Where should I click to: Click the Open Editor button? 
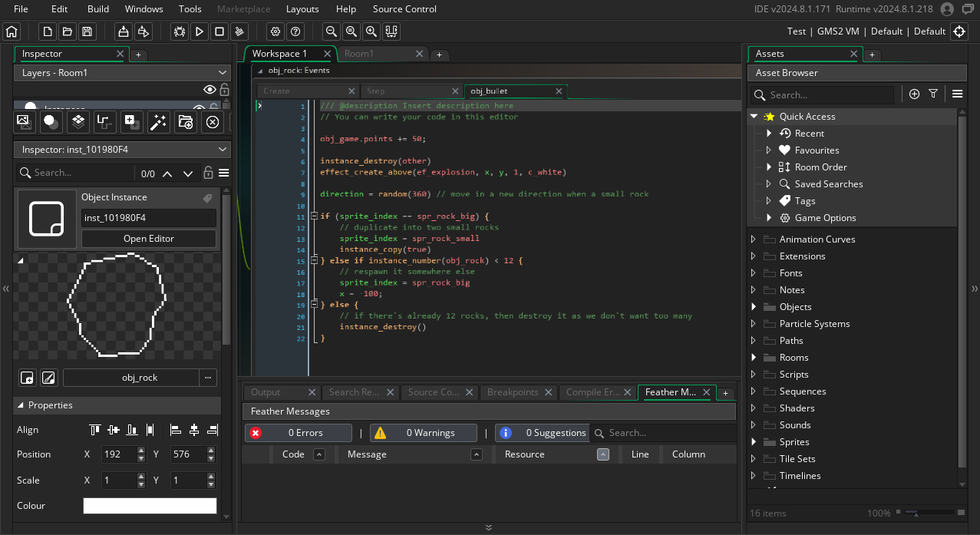point(149,239)
